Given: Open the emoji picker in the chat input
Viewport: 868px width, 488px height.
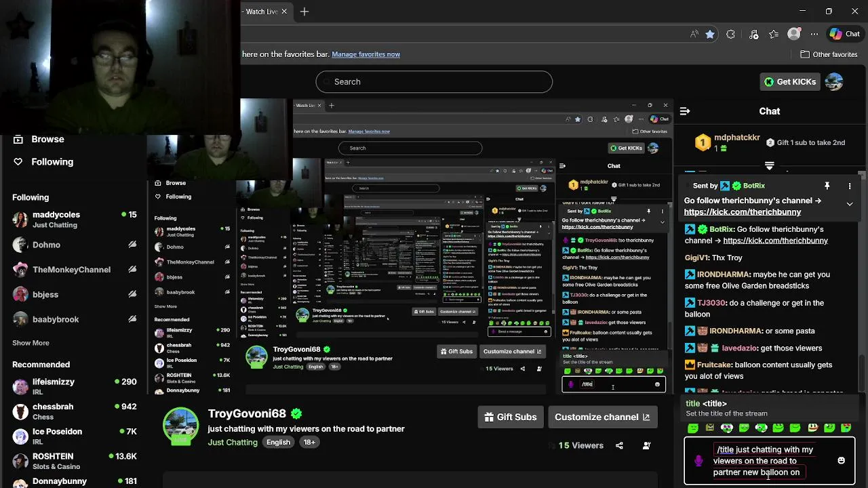Looking at the screenshot, I should click(841, 461).
